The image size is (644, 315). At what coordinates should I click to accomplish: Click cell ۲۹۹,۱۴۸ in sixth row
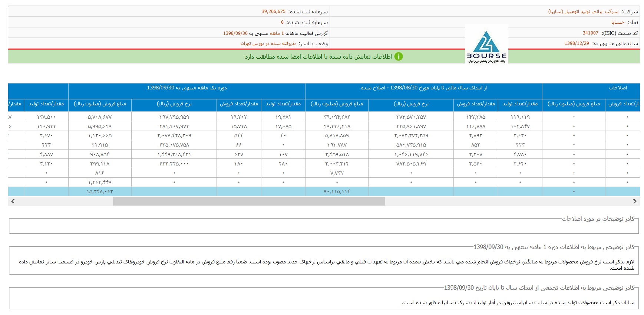tap(100, 164)
